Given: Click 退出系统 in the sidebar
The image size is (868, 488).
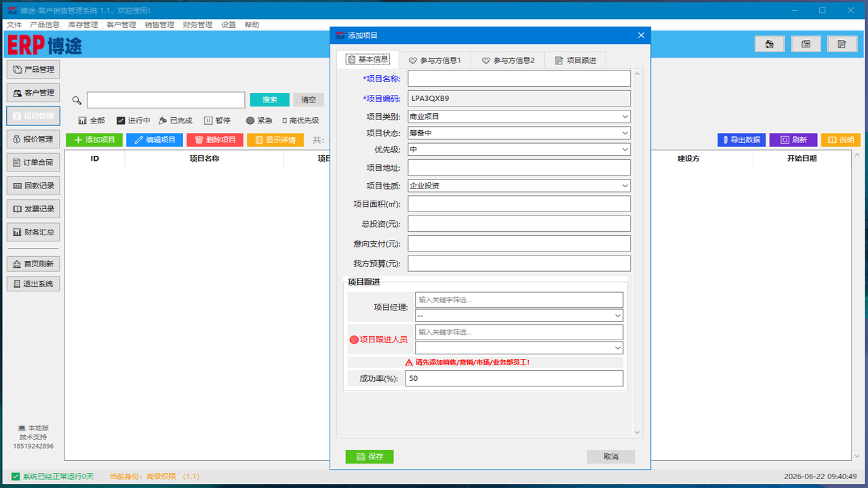Looking at the screenshot, I should pyautogui.click(x=33, y=283).
